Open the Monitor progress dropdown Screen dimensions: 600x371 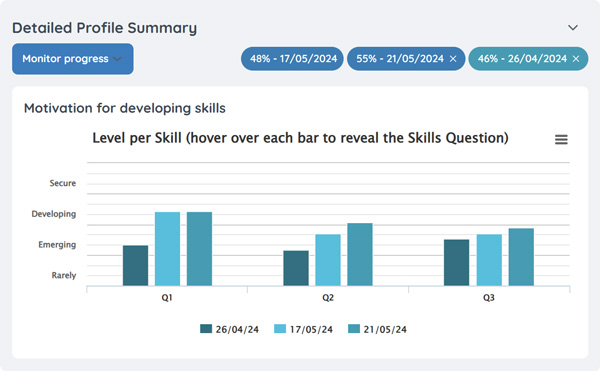point(73,59)
